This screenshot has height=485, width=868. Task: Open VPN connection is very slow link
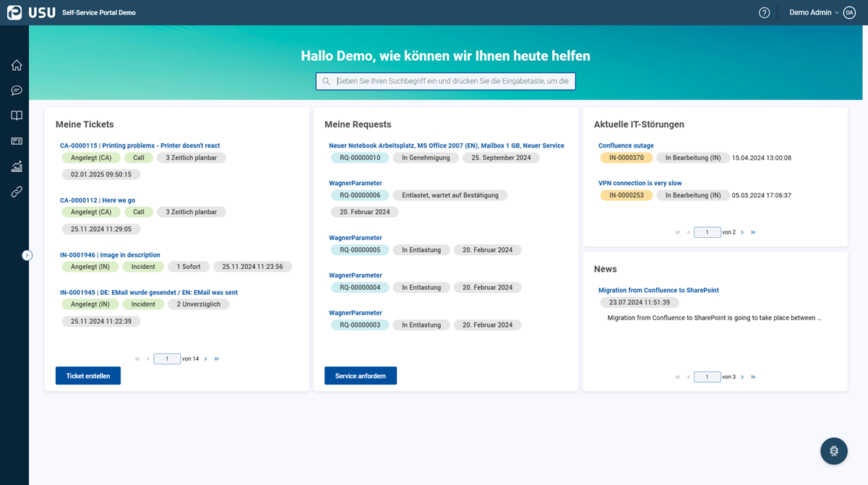640,183
